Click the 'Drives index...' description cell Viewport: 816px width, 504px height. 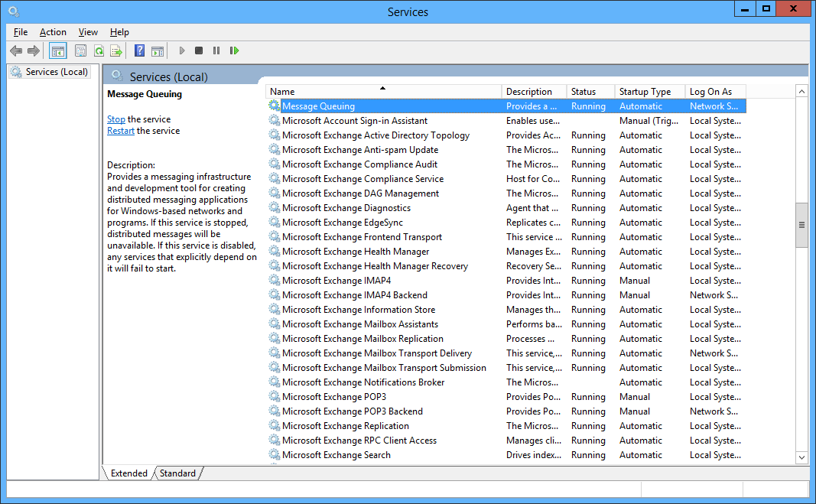click(x=534, y=454)
